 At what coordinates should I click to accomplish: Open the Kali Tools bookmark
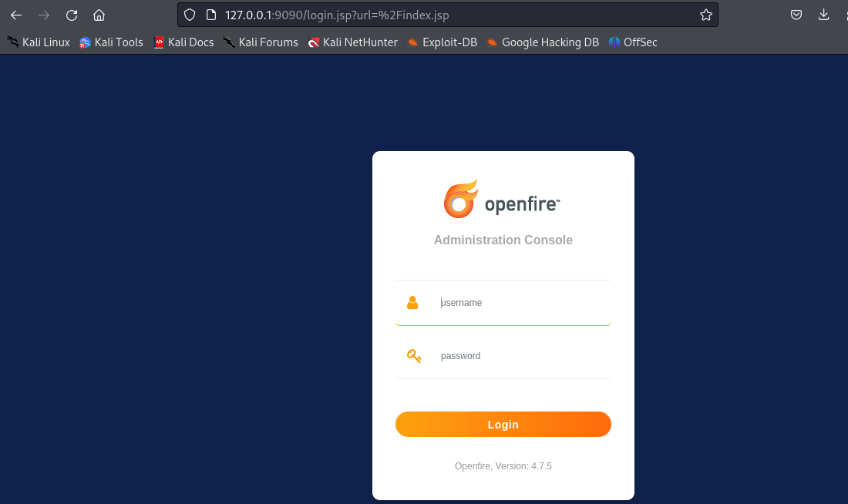(x=112, y=42)
